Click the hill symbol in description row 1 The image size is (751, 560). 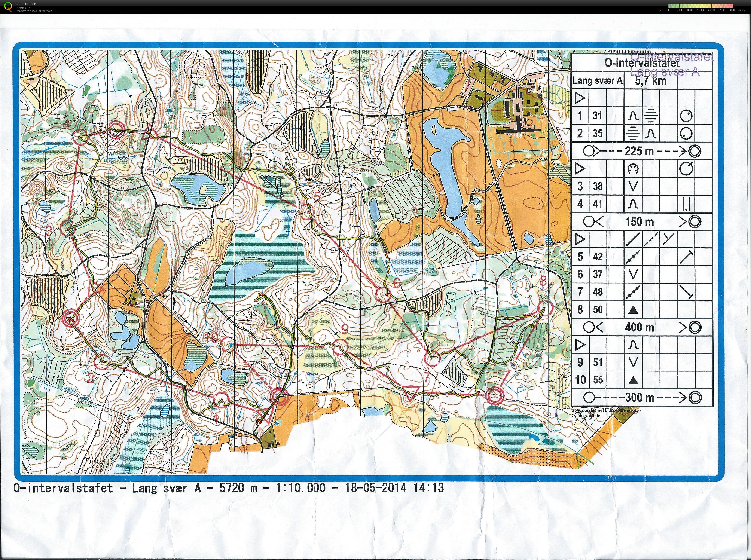click(x=633, y=116)
